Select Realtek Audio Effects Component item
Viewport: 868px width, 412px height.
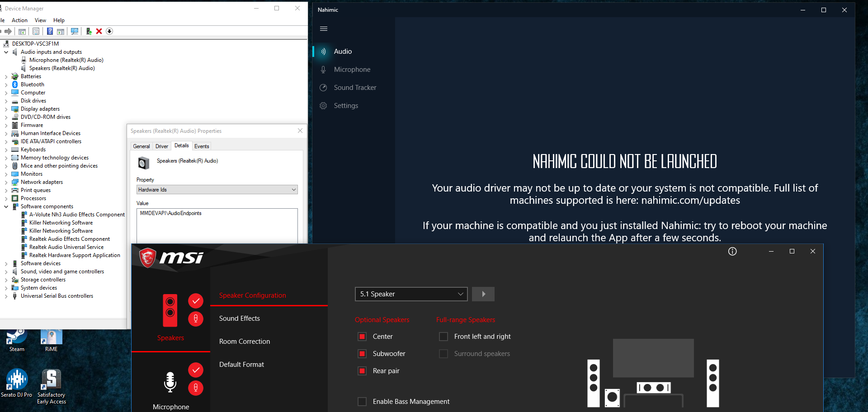70,239
